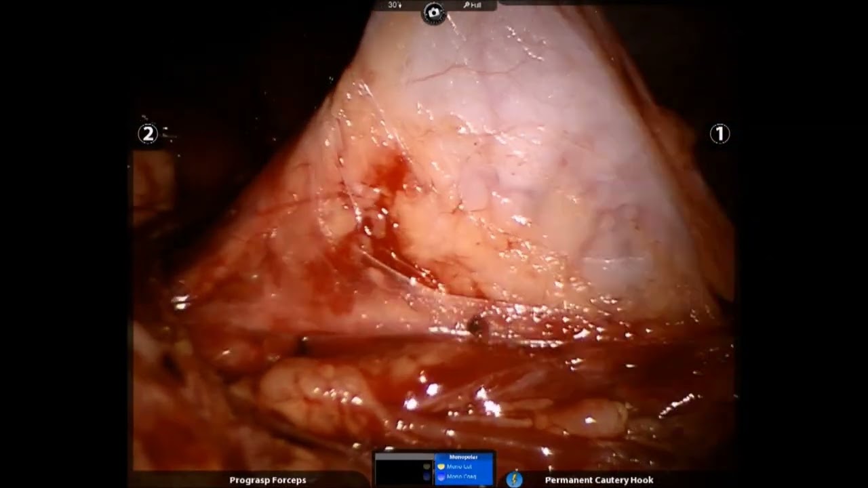
Task: Click the yellow Mono Cut pedal dot
Action: pos(441,467)
